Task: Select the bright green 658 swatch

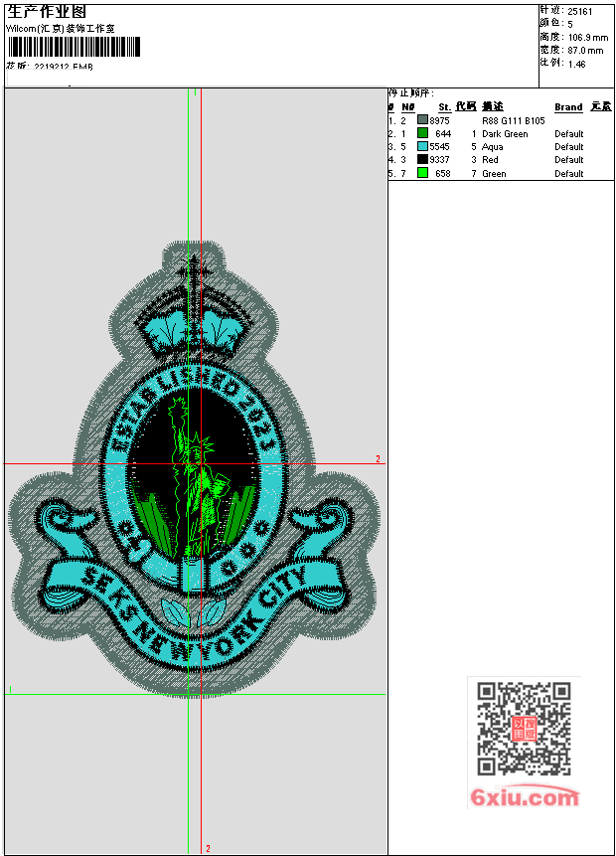Action: (422, 173)
